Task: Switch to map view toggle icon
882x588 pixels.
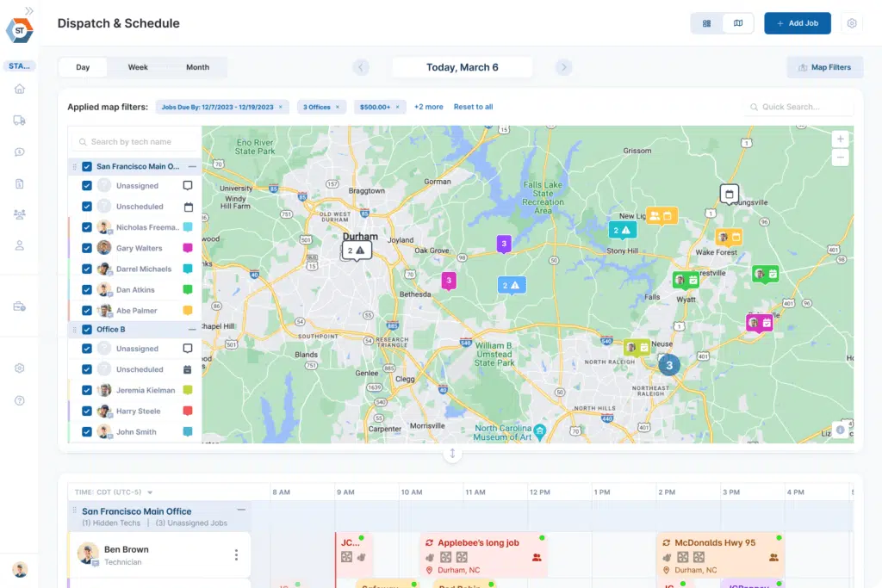Action: (737, 23)
